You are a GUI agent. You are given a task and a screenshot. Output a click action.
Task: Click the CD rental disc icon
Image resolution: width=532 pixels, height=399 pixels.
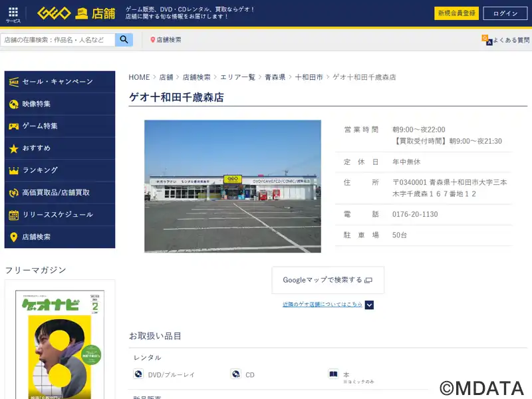point(236,374)
